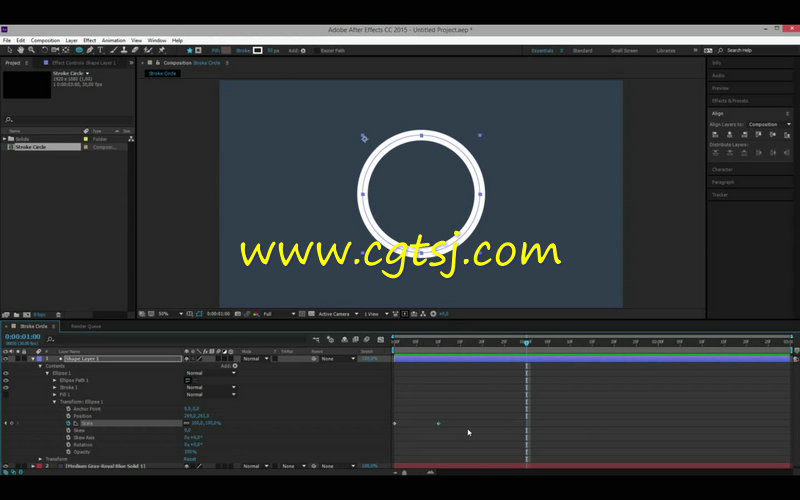This screenshot has width=800, height=500.
Task: Select the Standard workspace
Action: coord(582,51)
